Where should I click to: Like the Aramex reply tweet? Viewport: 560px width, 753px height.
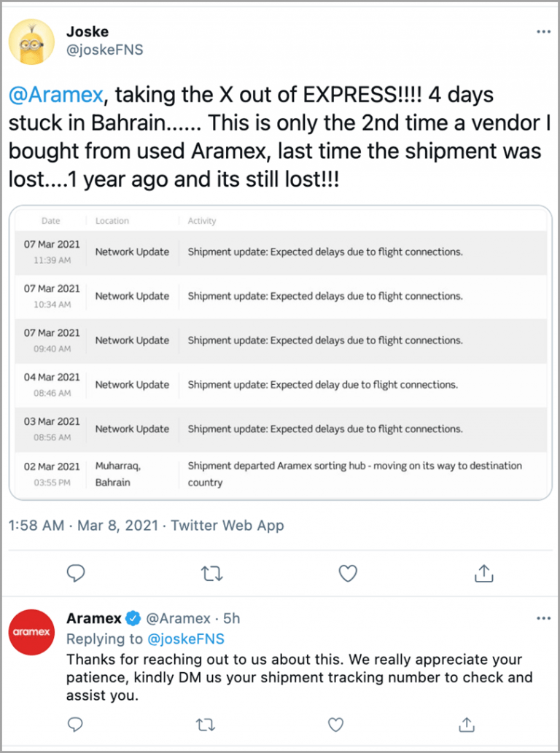pyautogui.click(x=335, y=725)
